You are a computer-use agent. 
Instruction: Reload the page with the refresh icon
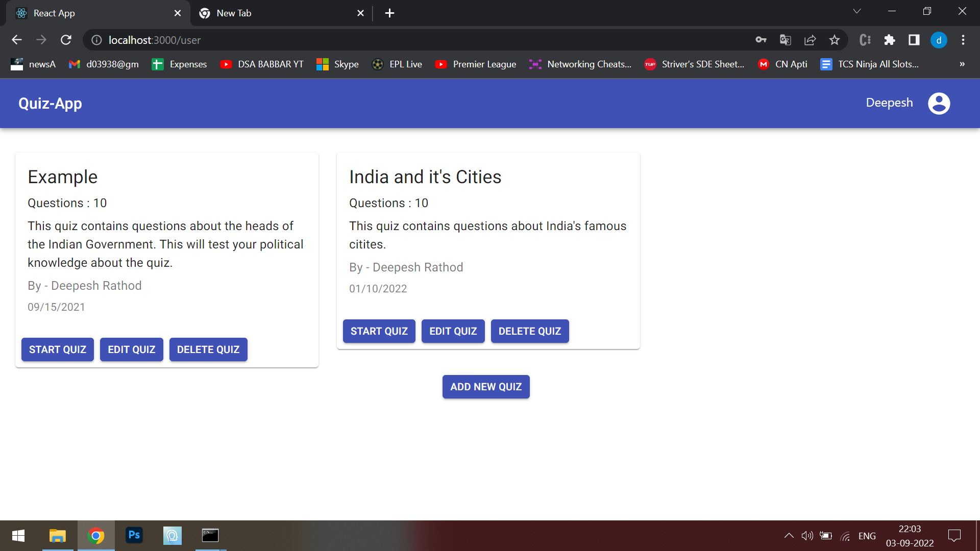pos(66,40)
